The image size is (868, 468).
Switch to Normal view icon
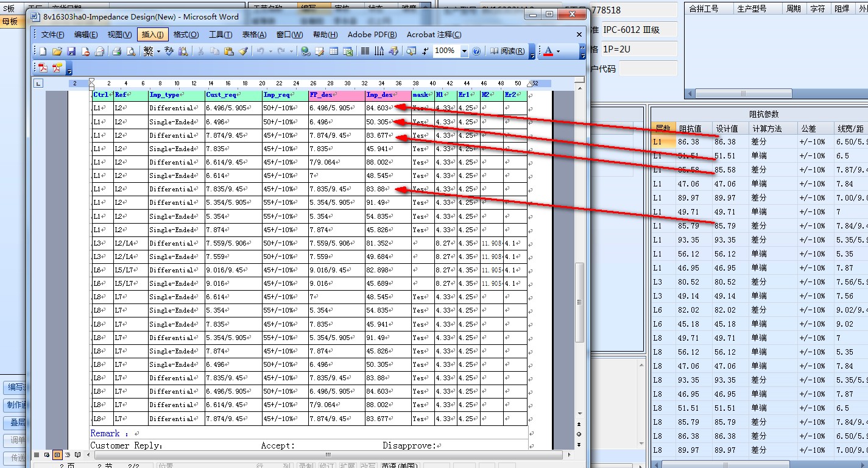pyautogui.click(x=37, y=455)
